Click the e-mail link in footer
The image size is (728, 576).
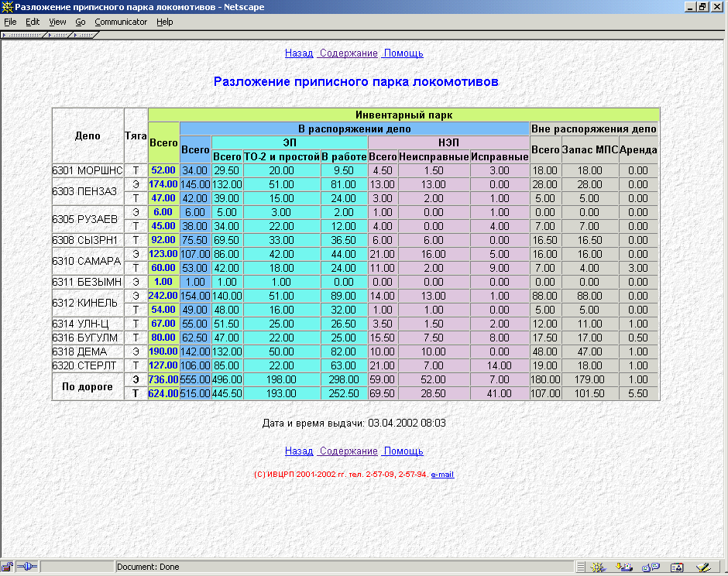(442, 474)
